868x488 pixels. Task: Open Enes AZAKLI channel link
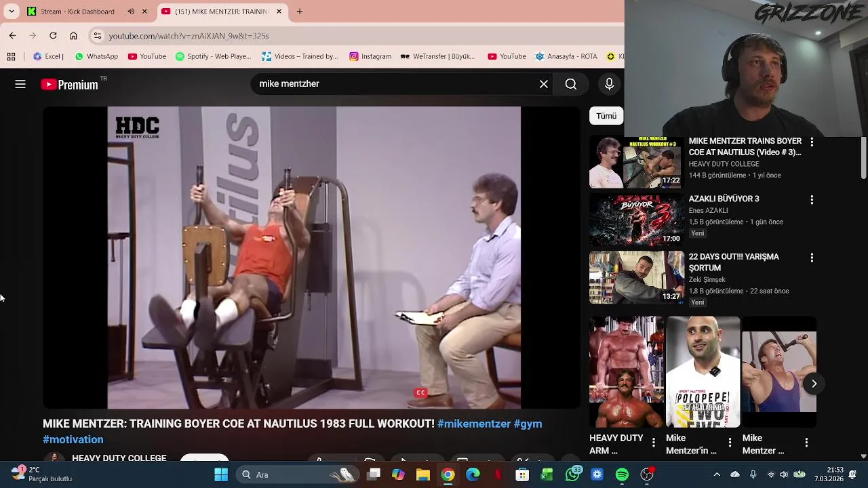[708, 210]
